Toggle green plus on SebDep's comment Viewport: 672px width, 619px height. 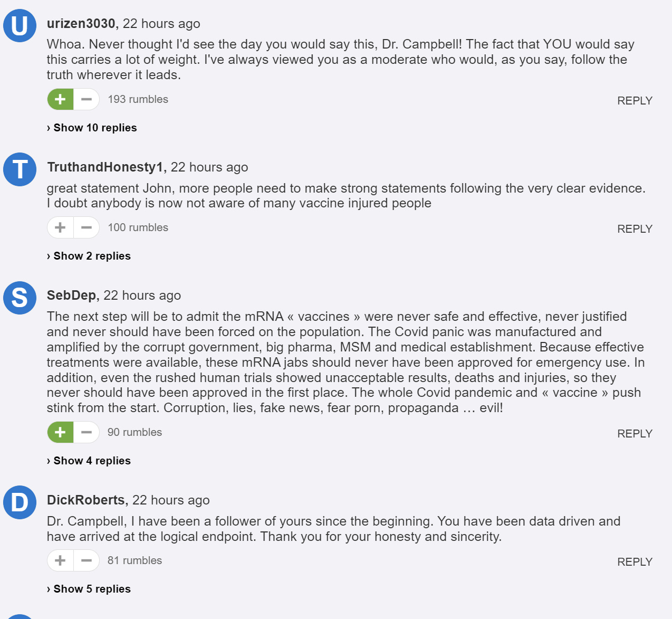(60, 432)
